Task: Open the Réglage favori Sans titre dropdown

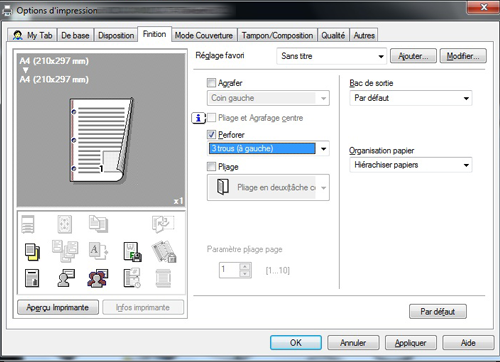Action: pos(331,56)
